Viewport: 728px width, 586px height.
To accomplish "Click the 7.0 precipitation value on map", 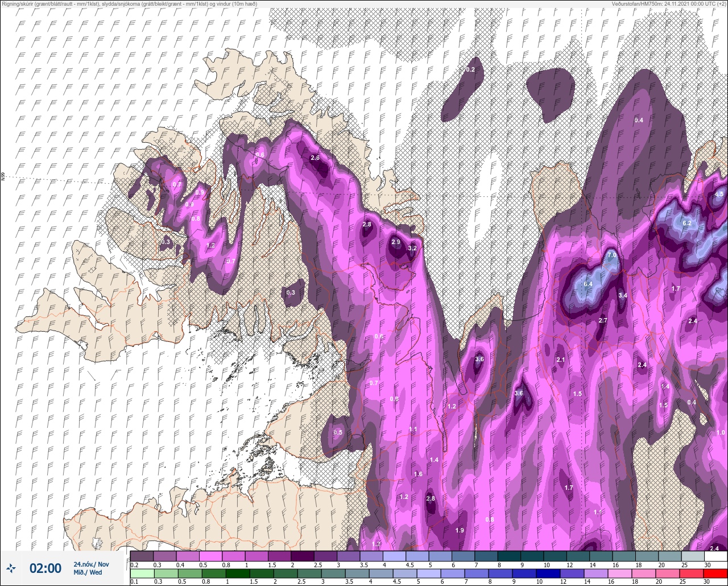I will click(x=612, y=255).
